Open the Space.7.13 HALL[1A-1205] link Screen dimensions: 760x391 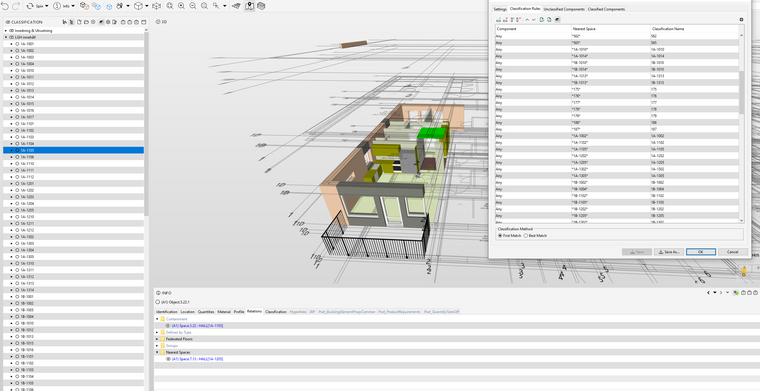pyautogui.click(x=197, y=359)
